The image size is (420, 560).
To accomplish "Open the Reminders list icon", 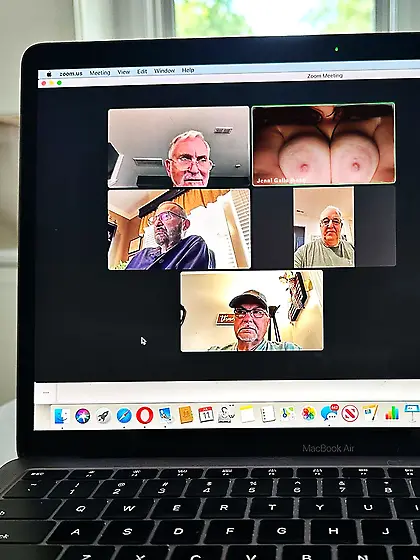I will point(268,414).
